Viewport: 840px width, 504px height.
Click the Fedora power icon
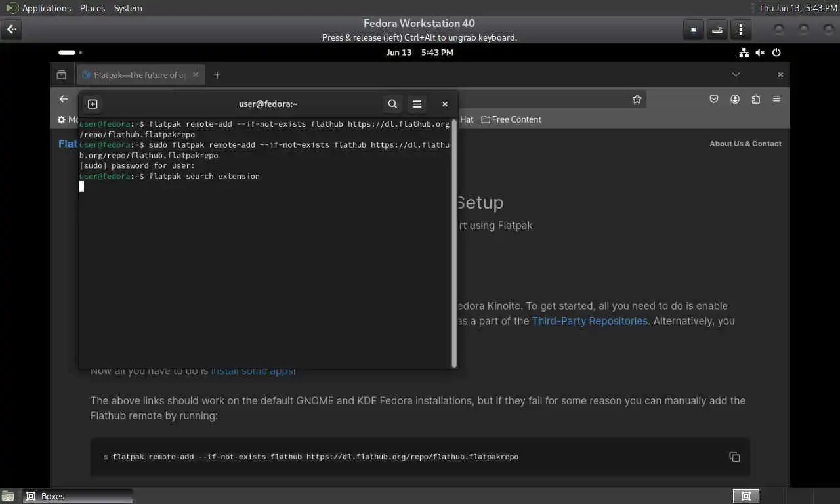point(776,52)
